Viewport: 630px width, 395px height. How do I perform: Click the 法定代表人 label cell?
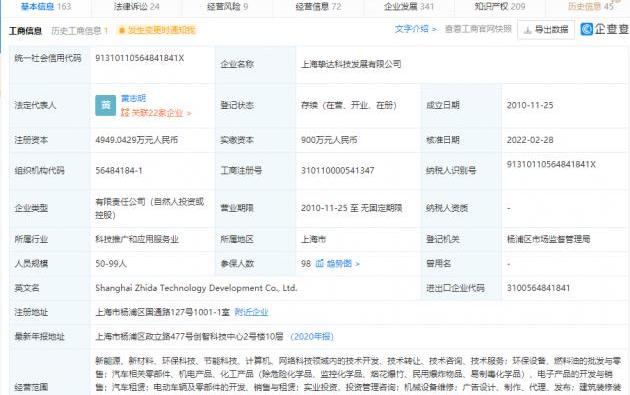[x=50, y=106]
